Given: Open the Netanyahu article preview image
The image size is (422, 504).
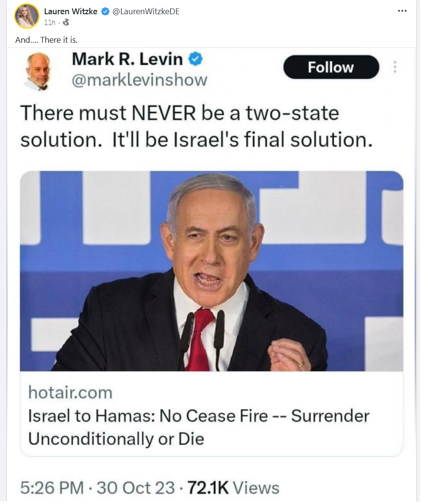Looking at the screenshot, I should tap(211, 271).
